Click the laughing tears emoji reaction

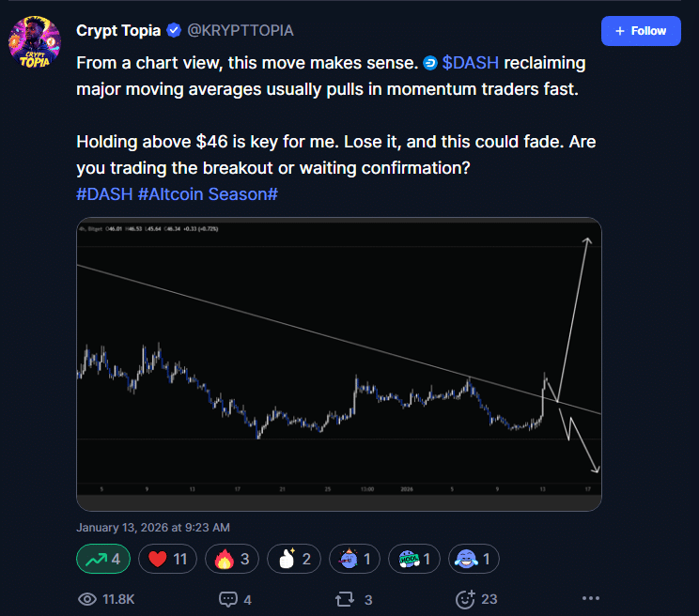[x=474, y=560]
